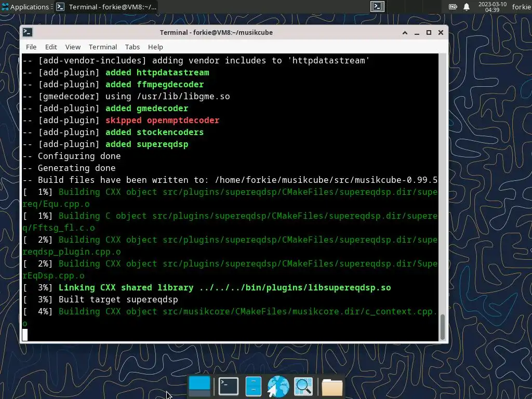Open the Edit menu
The height and width of the screenshot is (399, 532).
click(x=51, y=47)
